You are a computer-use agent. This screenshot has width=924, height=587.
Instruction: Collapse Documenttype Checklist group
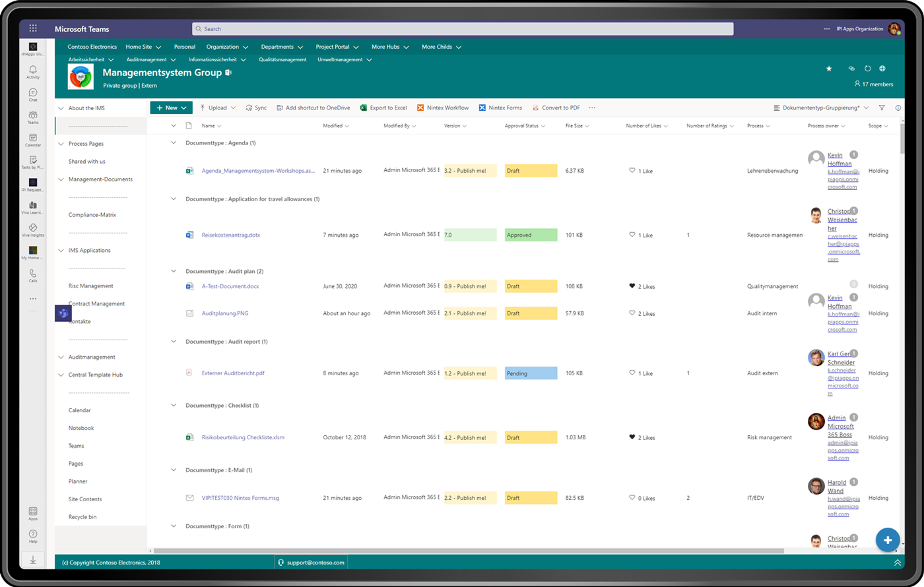[174, 405]
